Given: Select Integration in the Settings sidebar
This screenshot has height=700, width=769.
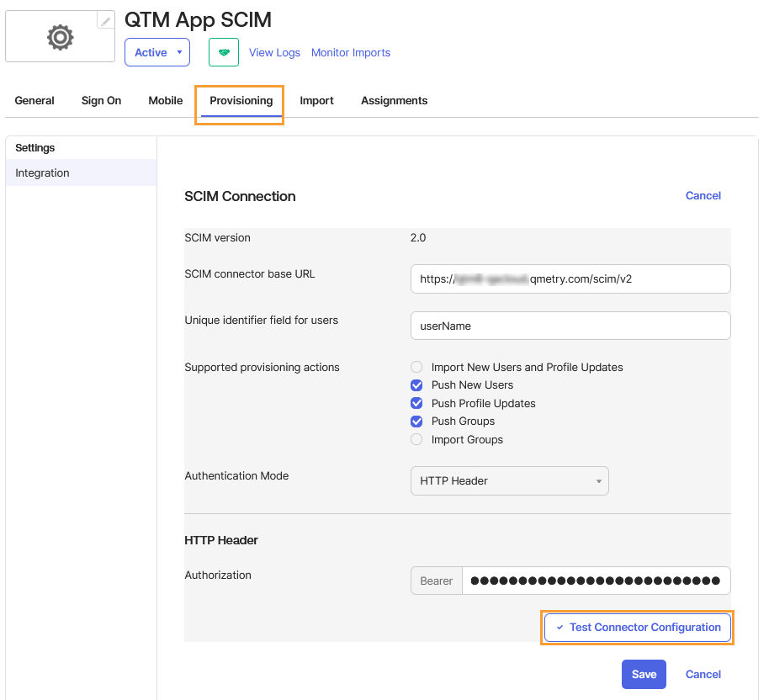Looking at the screenshot, I should (42, 172).
